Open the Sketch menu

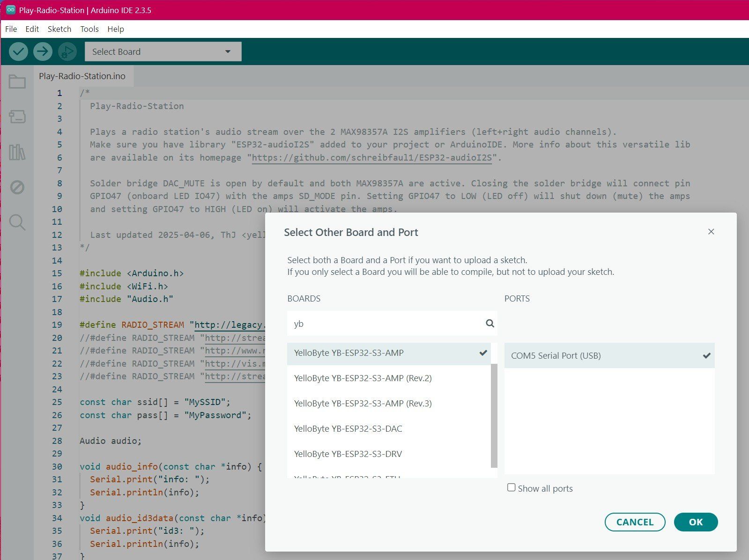click(59, 29)
